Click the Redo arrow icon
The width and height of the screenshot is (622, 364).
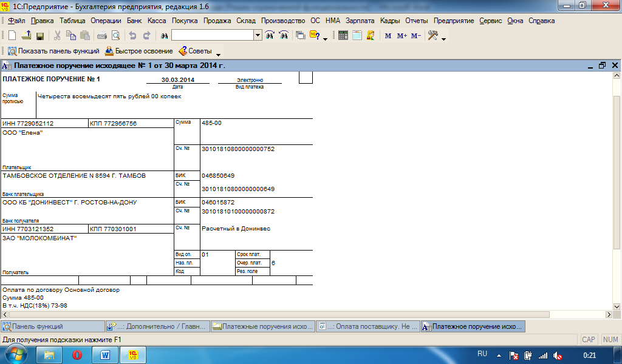click(x=147, y=36)
